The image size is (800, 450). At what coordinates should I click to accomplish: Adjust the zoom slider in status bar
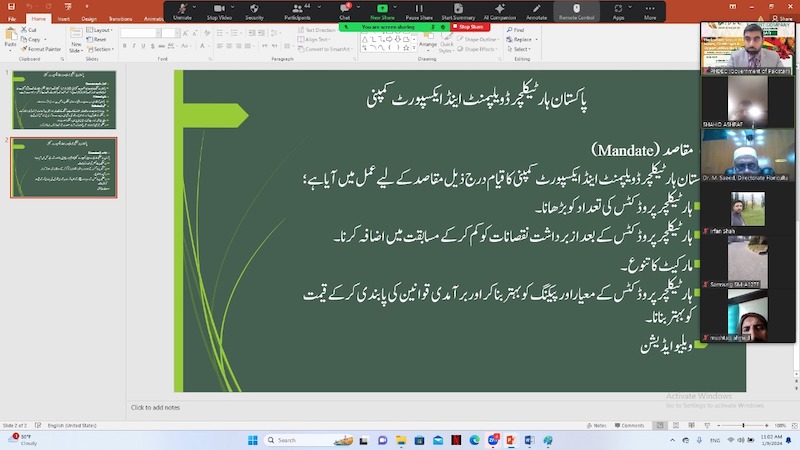click(x=743, y=425)
